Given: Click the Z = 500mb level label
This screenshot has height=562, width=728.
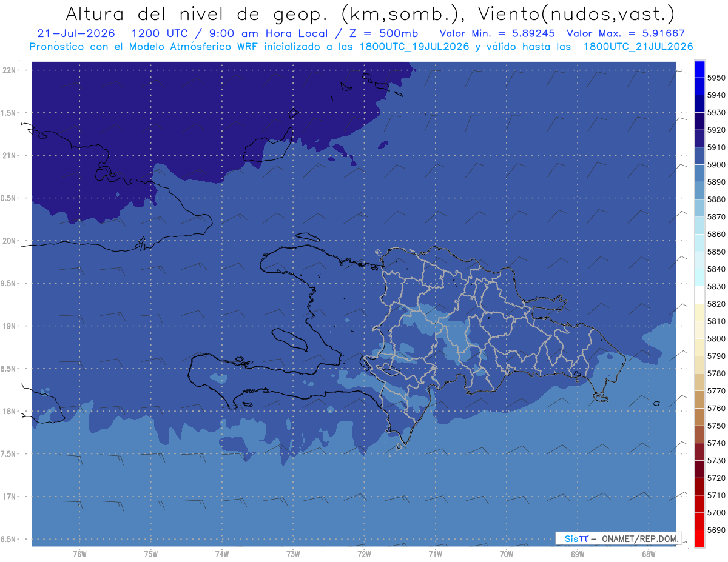Looking at the screenshot, I should 384,33.
